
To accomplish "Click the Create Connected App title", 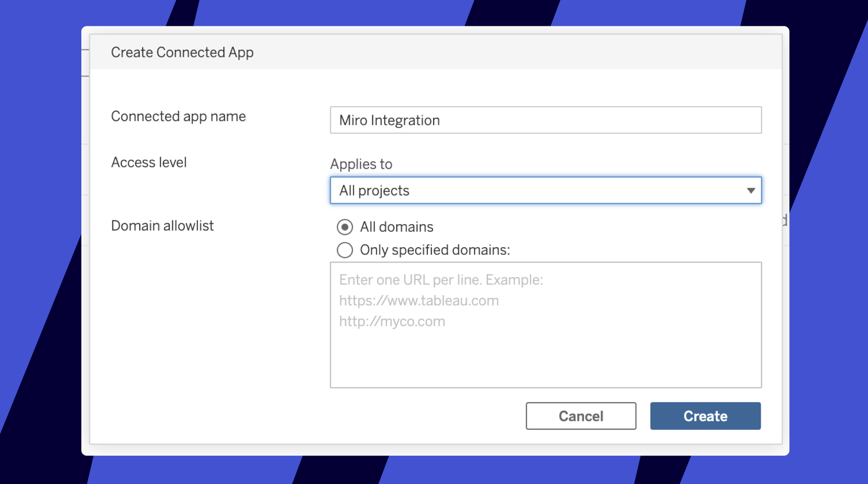I will [x=182, y=53].
